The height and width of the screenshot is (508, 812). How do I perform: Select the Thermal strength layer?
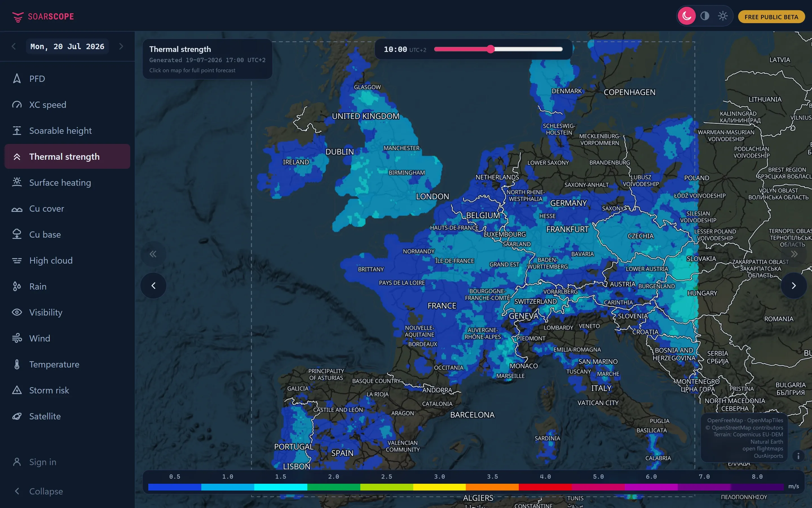click(67, 157)
